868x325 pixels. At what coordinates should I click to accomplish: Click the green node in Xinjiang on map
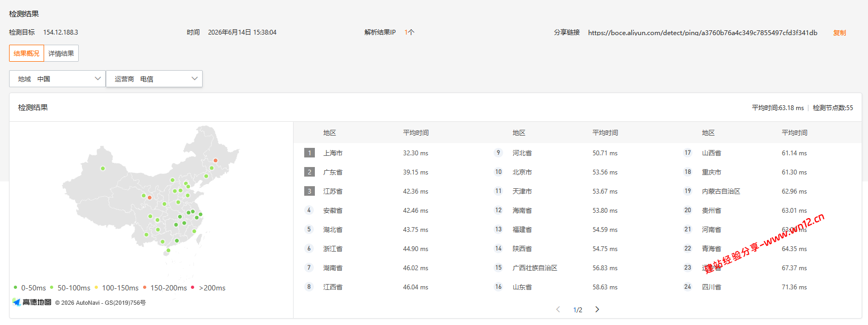click(103, 169)
